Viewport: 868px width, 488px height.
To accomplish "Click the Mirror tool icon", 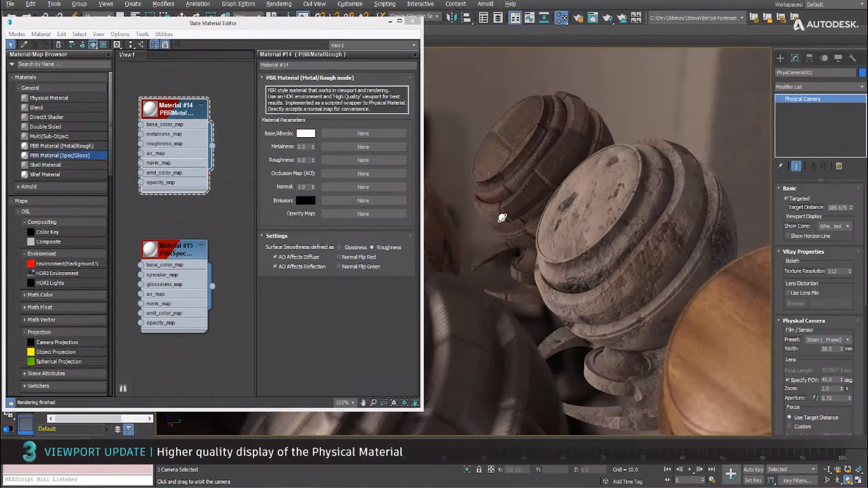I will 452,18.
